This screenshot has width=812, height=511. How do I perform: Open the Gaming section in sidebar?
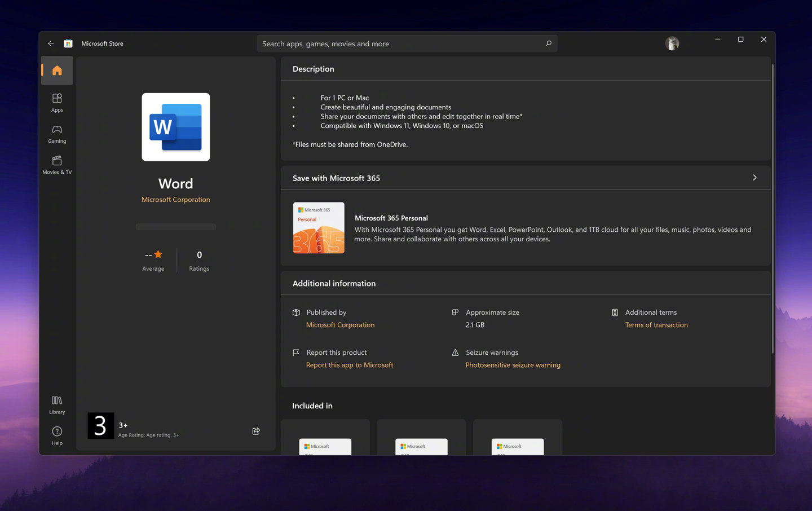point(57,134)
